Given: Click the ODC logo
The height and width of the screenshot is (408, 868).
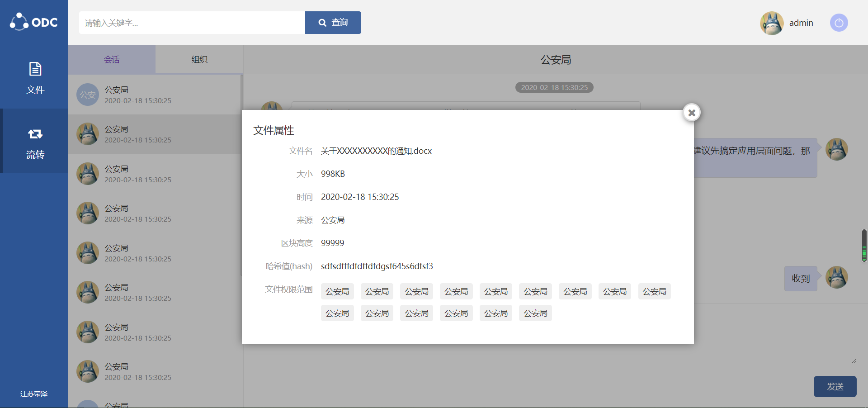Looking at the screenshot, I should [x=34, y=22].
